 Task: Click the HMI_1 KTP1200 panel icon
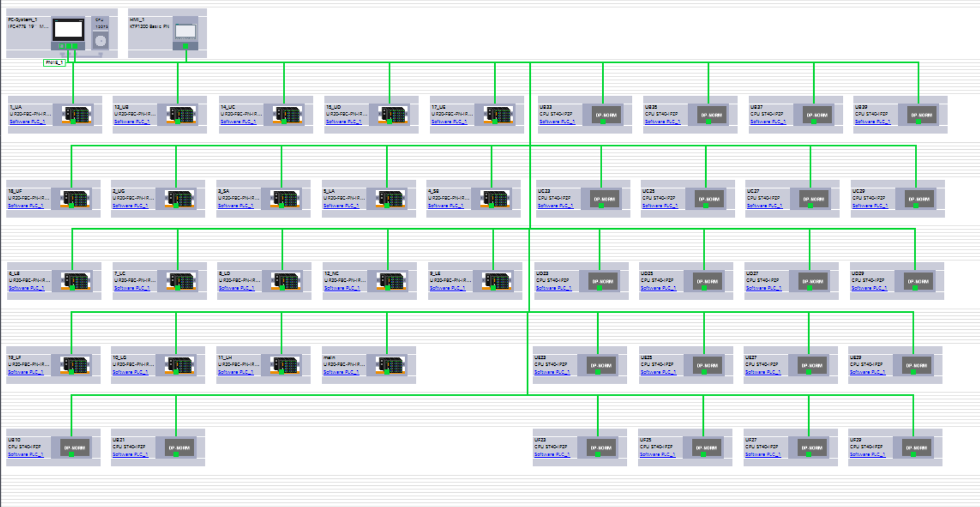tap(185, 33)
